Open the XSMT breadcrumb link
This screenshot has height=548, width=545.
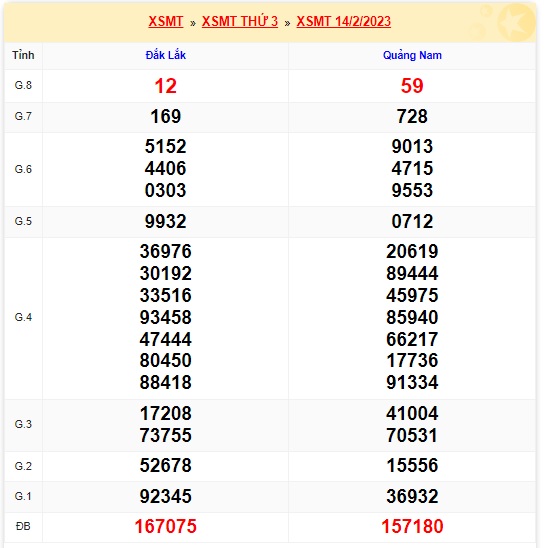coord(166,21)
